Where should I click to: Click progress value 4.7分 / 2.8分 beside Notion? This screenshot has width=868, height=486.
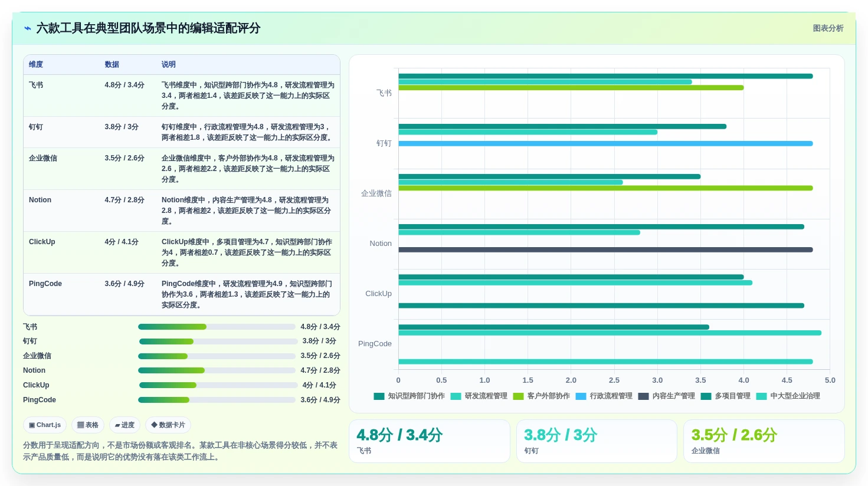[x=320, y=370]
